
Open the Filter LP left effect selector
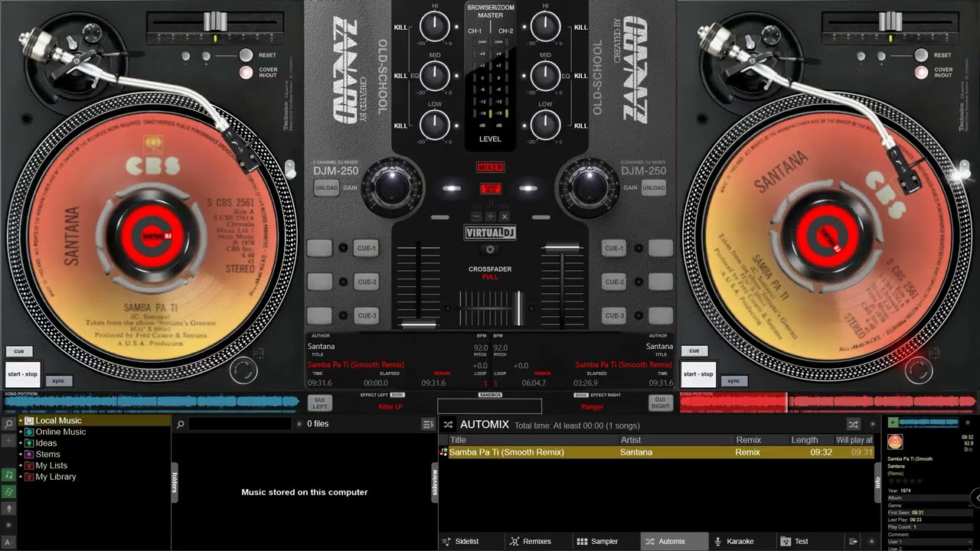point(390,407)
